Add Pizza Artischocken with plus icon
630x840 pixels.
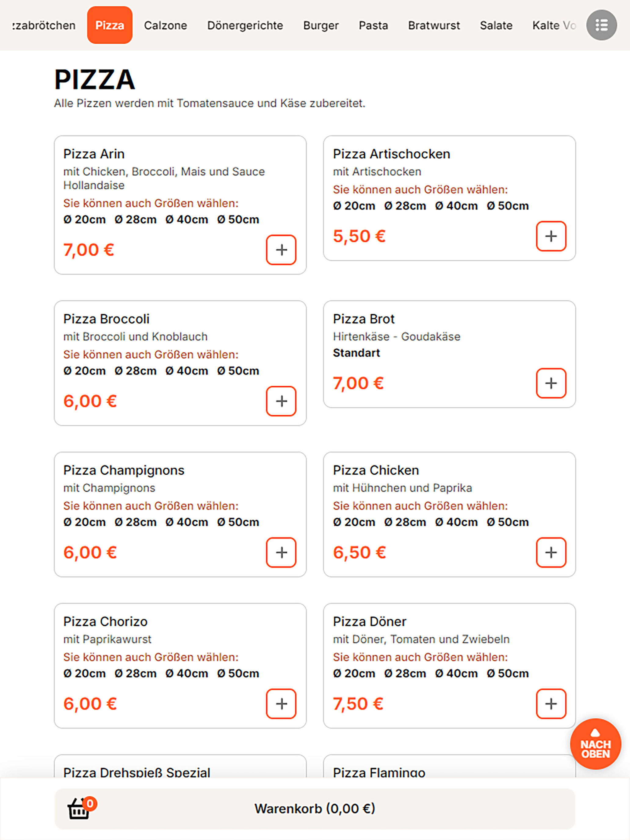551,236
